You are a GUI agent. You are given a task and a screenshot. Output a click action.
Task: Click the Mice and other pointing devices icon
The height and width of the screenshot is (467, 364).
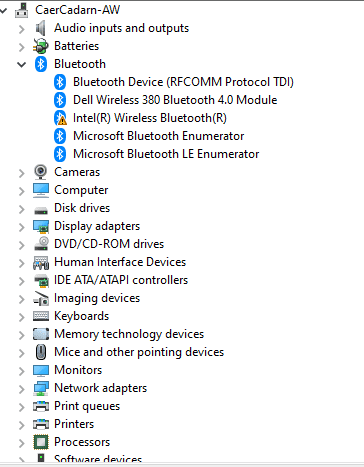[41, 352]
